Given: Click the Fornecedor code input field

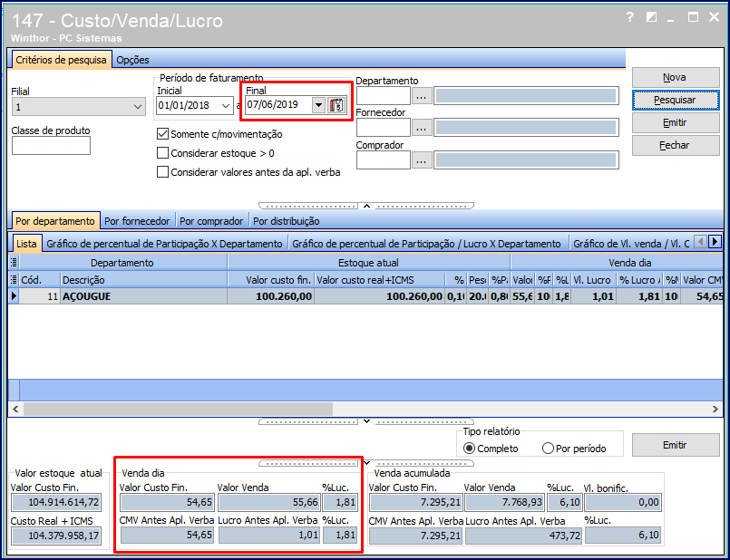Looking at the screenshot, I should (384, 128).
